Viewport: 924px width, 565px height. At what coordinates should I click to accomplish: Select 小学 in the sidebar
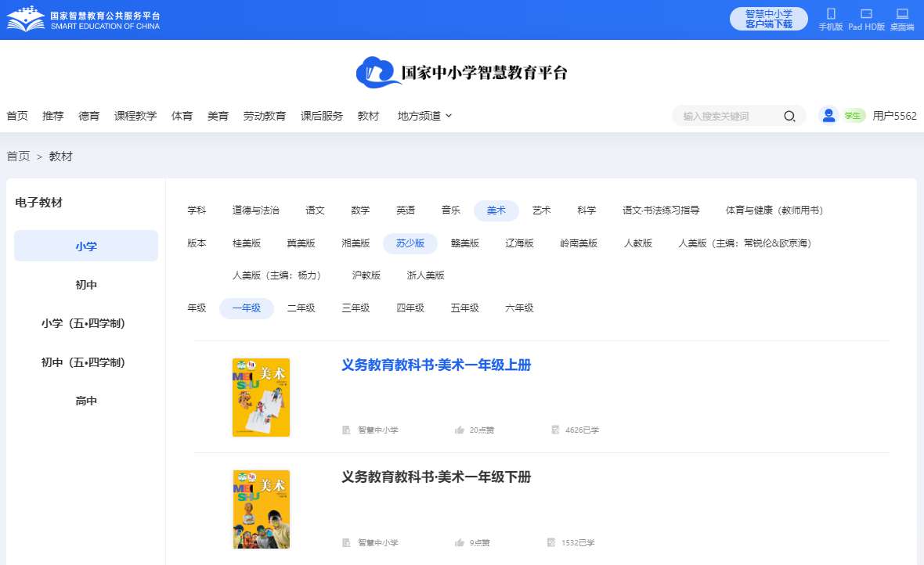(x=86, y=246)
